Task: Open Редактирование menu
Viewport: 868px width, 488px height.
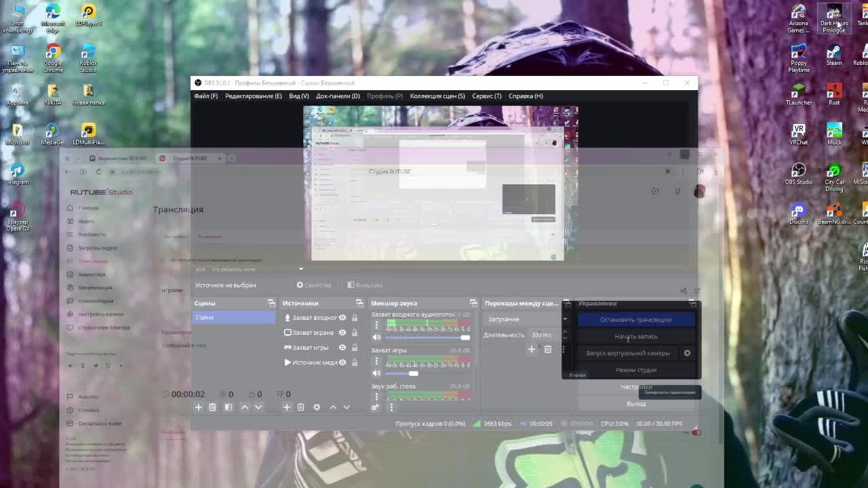Action: coord(253,96)
